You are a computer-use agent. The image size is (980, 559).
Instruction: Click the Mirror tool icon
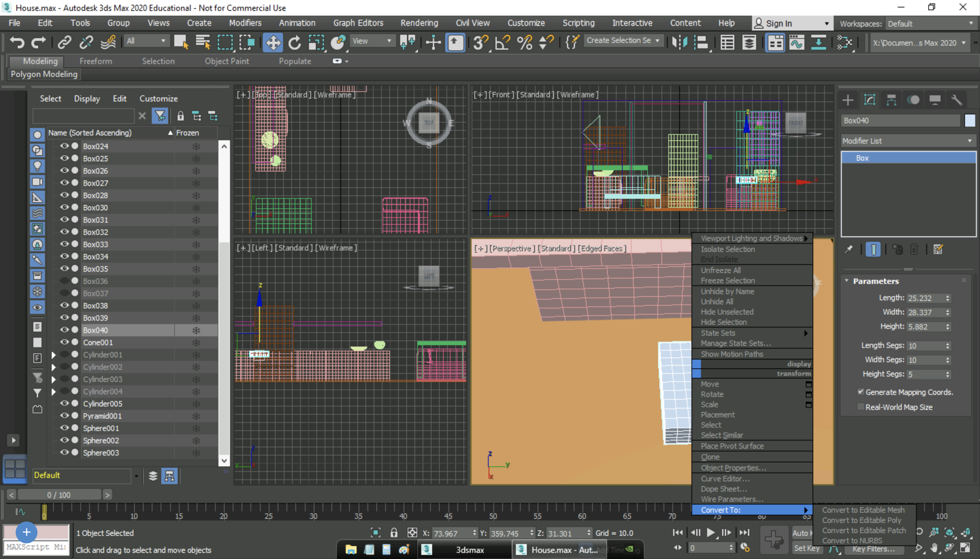click(x=680, y=42)
